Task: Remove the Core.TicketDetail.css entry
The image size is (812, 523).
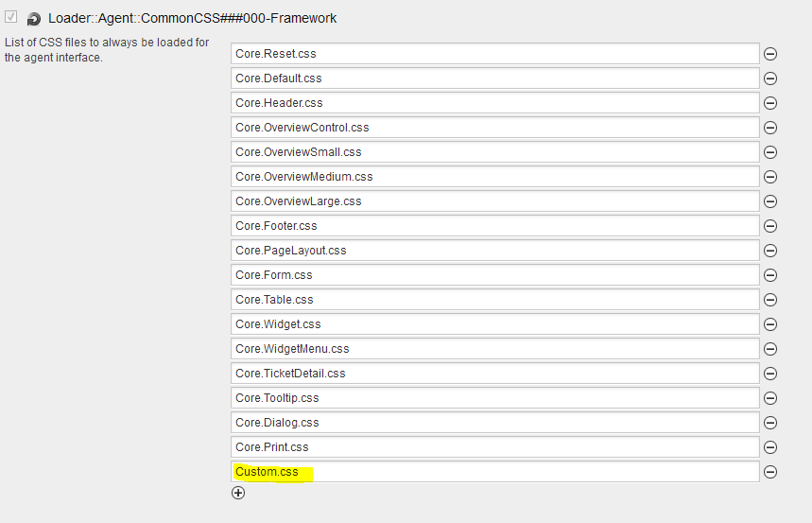Action: pos(770,374)
